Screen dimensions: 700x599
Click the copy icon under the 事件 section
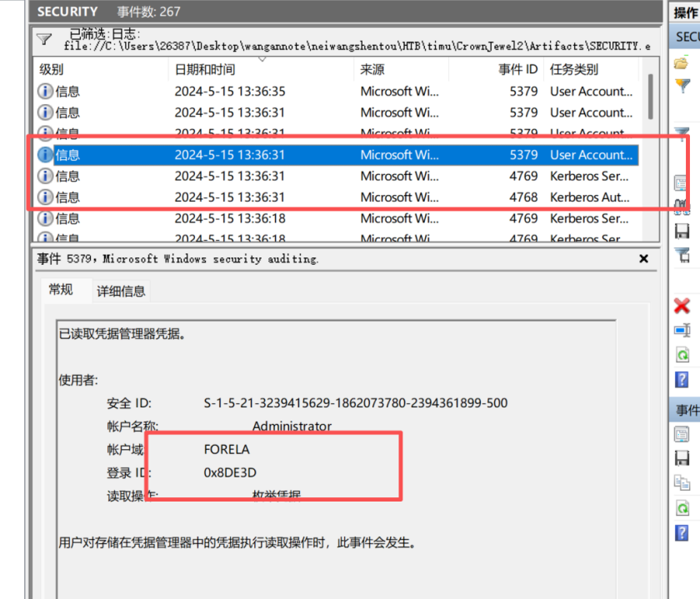682,482
